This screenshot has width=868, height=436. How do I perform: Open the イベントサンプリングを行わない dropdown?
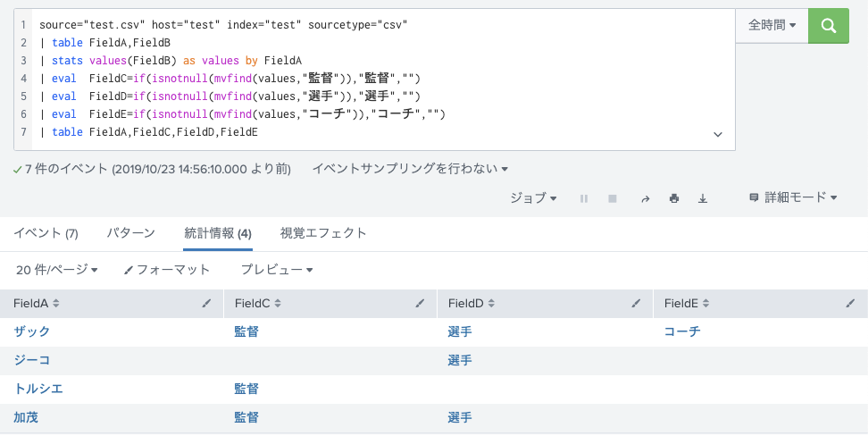(x=410, y=169)
